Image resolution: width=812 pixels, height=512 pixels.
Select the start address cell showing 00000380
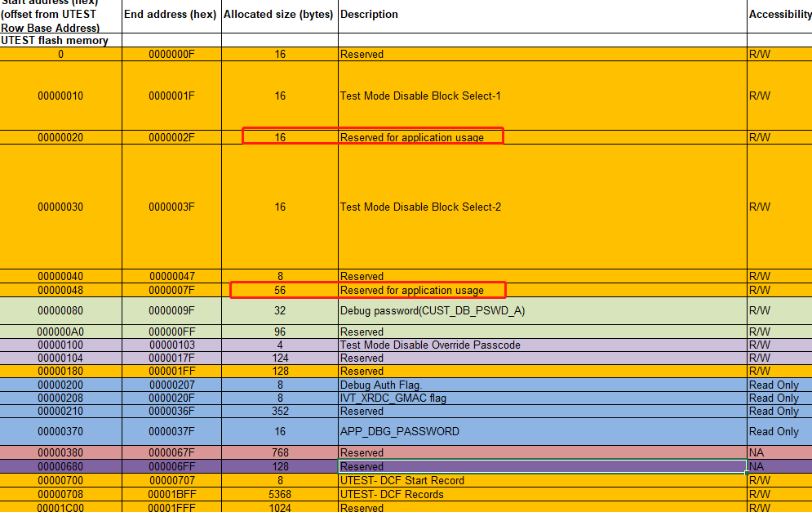[x=60, y=452]
